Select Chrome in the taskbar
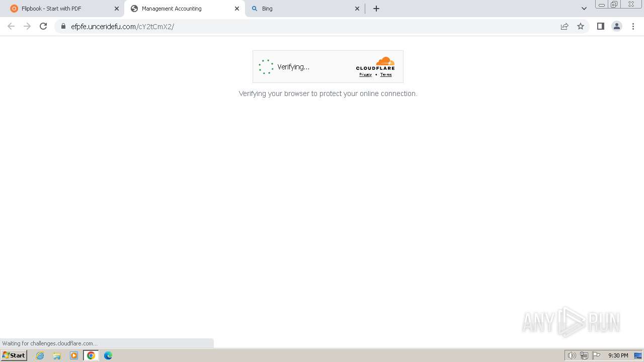The image size is (644, 362). [x=91, y=355]
